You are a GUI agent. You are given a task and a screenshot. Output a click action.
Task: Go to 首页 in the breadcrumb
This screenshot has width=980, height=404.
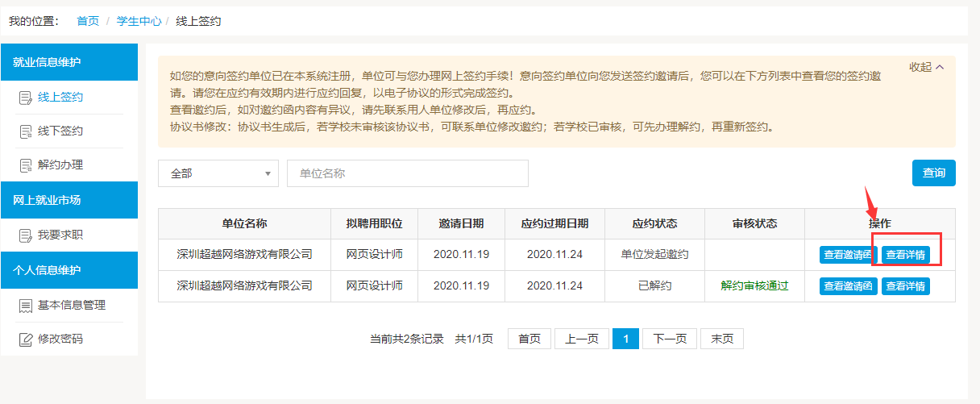tap(88, 21)
